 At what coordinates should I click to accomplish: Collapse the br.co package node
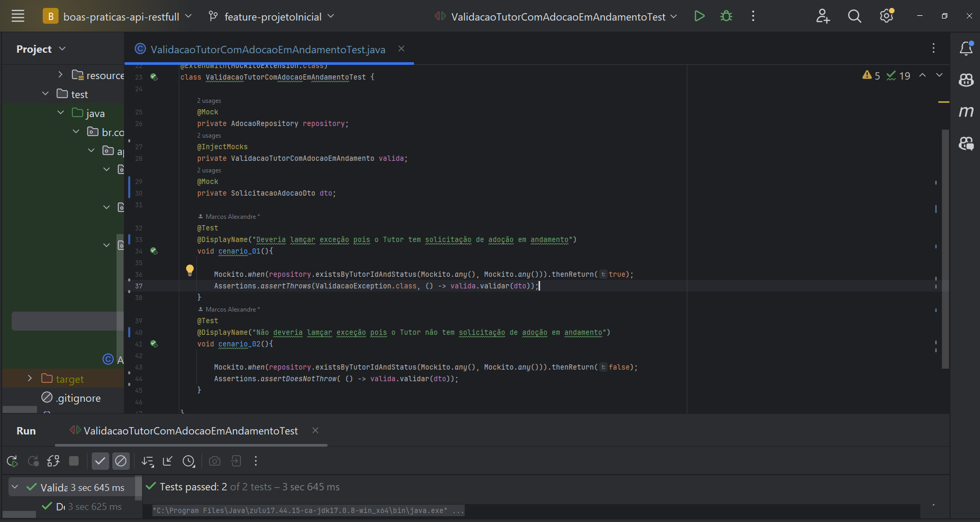(x=76, y=132)
